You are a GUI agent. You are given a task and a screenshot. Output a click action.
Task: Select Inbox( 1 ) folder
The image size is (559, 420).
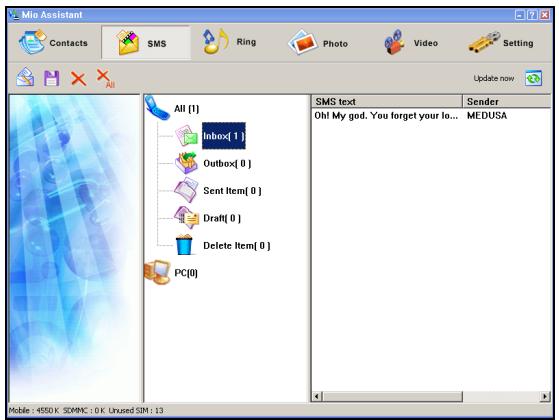point(224,136)
